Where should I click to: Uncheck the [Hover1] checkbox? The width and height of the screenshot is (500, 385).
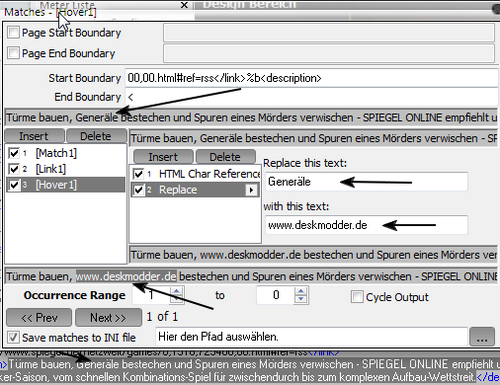coord(14,185)
